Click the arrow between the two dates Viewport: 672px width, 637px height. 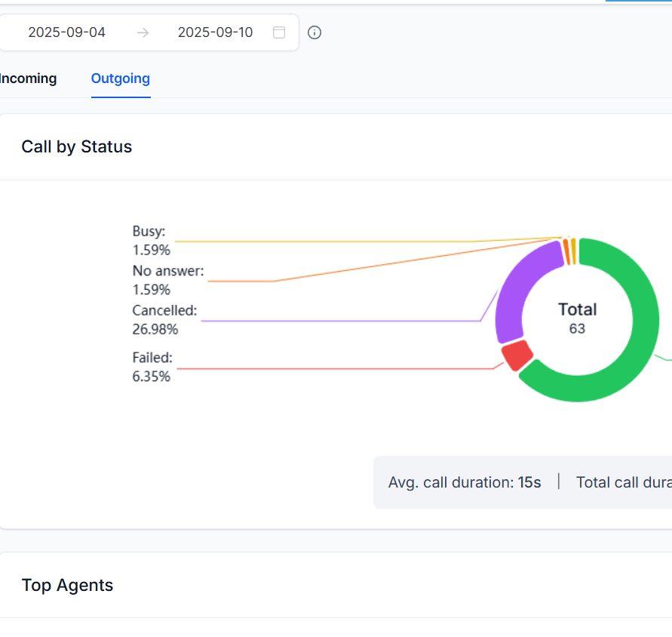143,32
